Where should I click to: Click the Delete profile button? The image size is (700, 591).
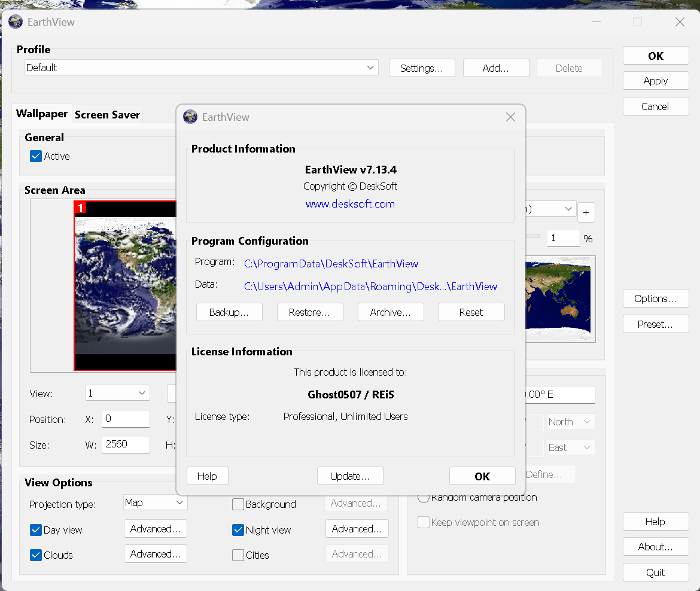click(570, 68)
